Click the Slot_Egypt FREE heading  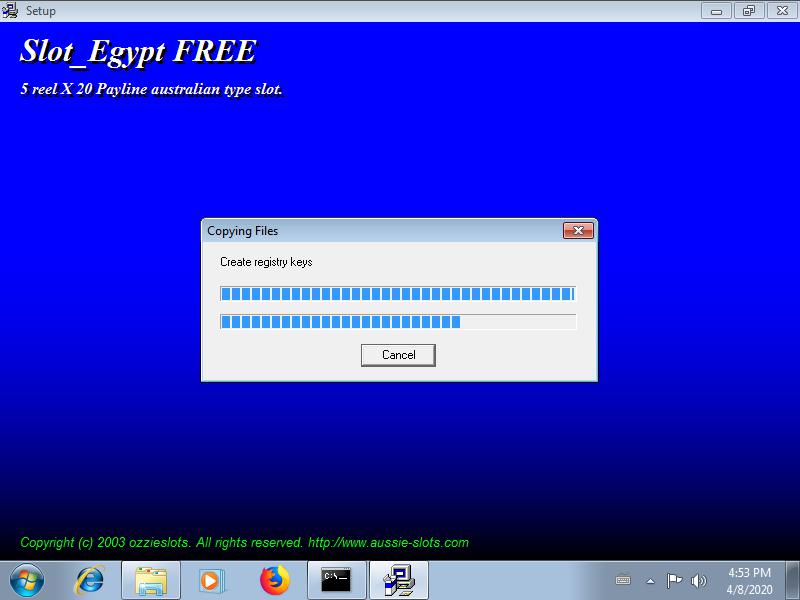coord(138,52)
